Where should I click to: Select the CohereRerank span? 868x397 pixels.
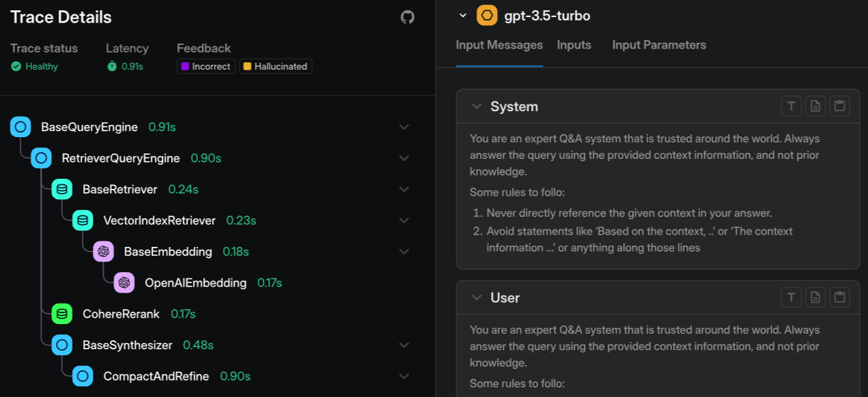(x=119, y=314)
